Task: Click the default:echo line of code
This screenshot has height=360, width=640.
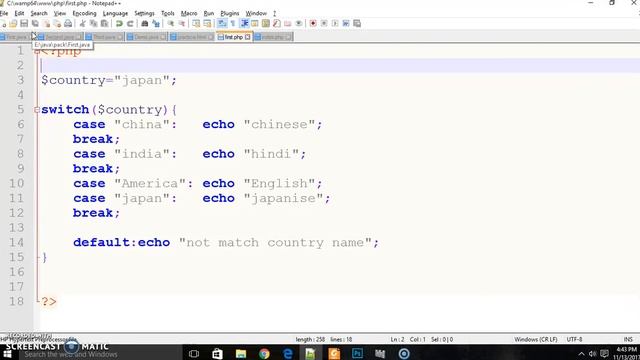Action: coord(226,243)
